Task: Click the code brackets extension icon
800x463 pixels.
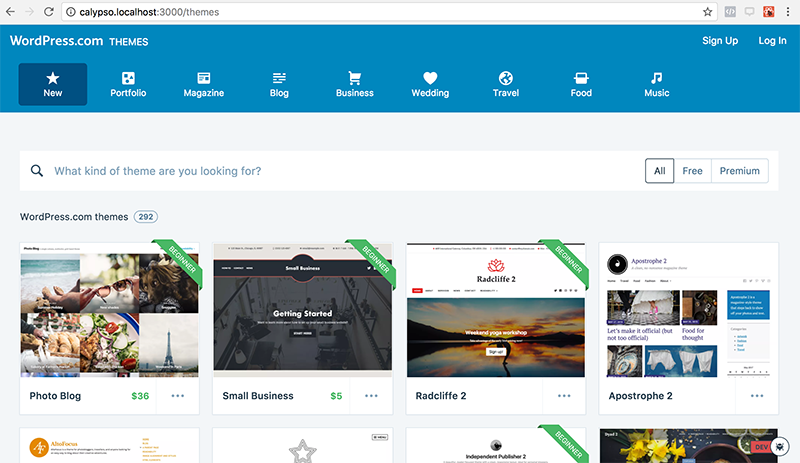Action: tap(730, 12)
